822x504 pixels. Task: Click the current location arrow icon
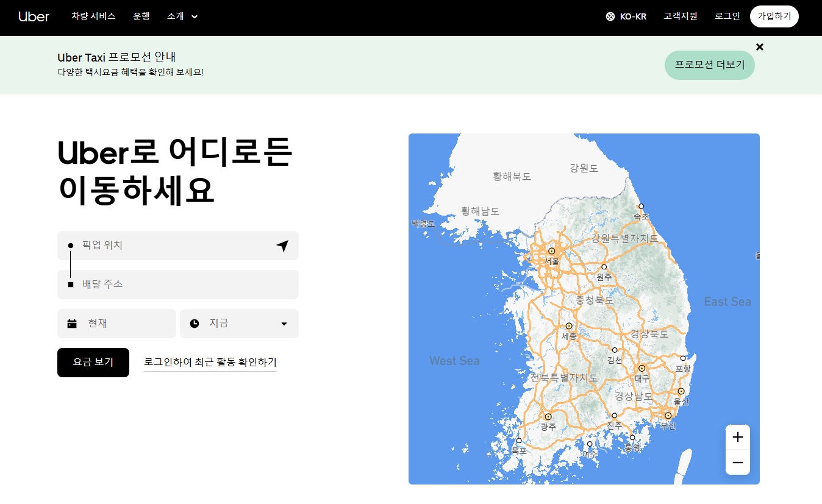[282, 246]
